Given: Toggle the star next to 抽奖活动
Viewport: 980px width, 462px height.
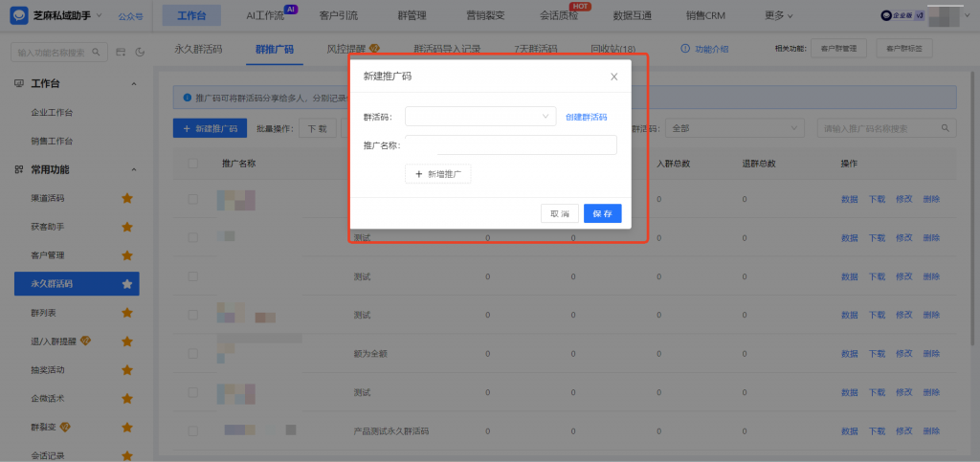Looking at the screenshot, I should coord(126,369).
